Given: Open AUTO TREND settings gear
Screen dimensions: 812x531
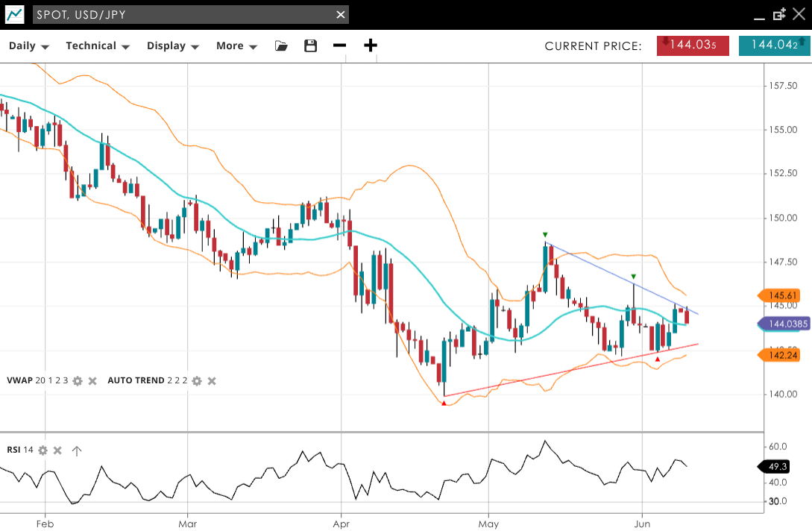Looking at the screenshot, I should click(x=197, y=381).
